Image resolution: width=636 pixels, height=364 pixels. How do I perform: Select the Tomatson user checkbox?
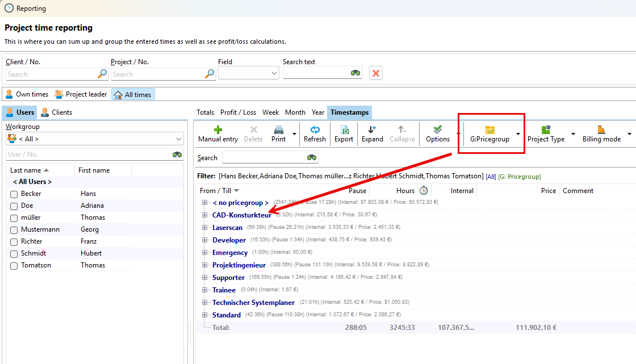click(x=14, y=266)
